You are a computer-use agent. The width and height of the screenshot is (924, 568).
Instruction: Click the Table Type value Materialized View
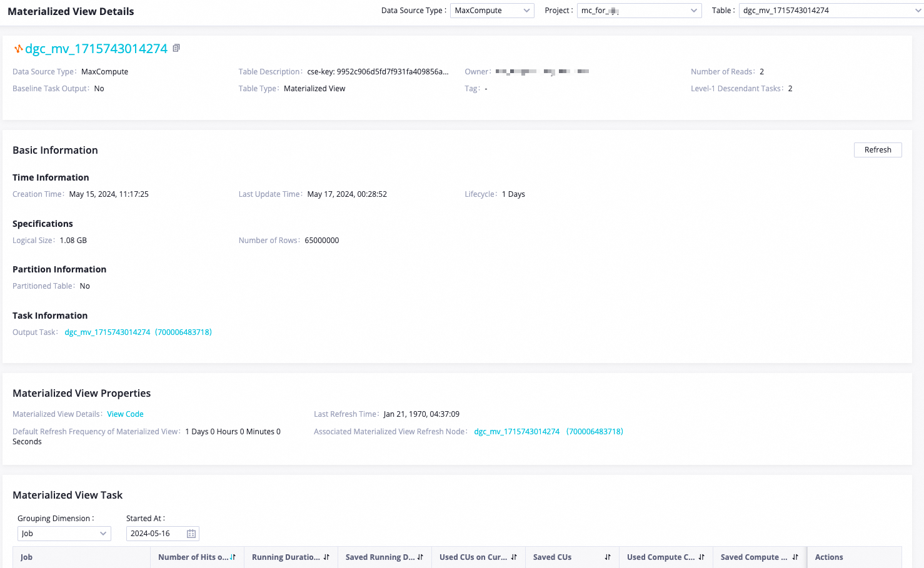(314, 89)
